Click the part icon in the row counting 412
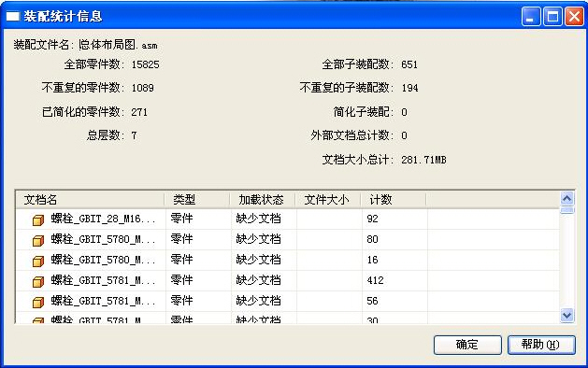Screen dimensions: 588x368 coord(38,281)
